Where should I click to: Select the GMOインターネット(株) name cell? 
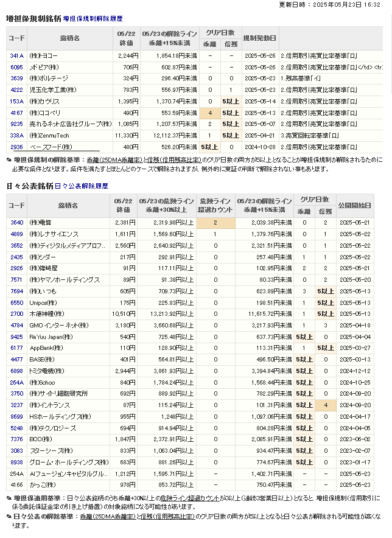68,325
